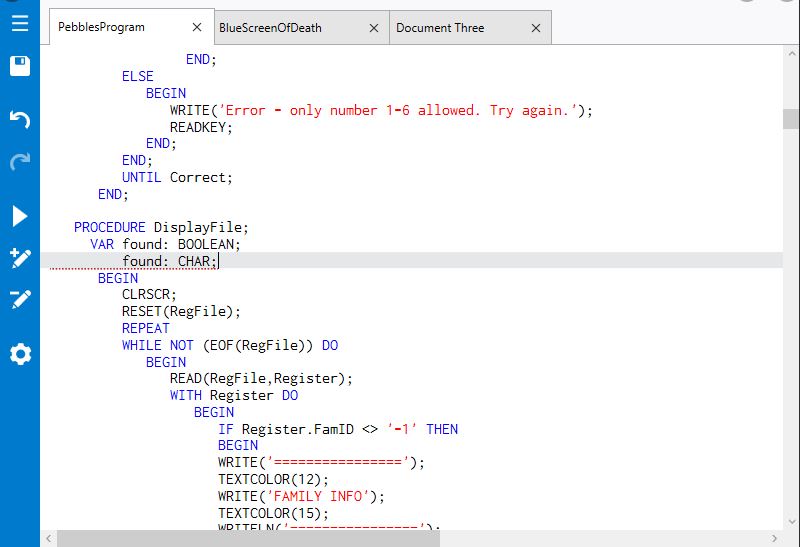Image resolution: width=800 pixels, height=547 pixels.
Task: Click 'WHILE NOT (EOF(RegFile)) DO' line
Action: click(230, 345)
